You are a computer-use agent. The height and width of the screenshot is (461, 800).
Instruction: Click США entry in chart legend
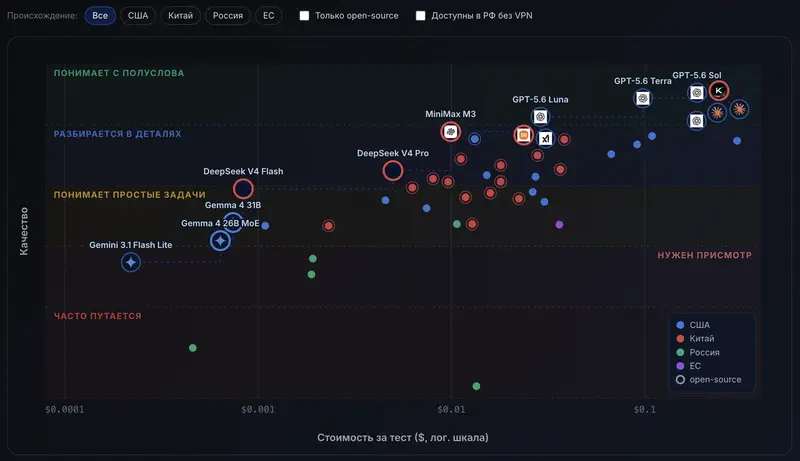[693, 325]
